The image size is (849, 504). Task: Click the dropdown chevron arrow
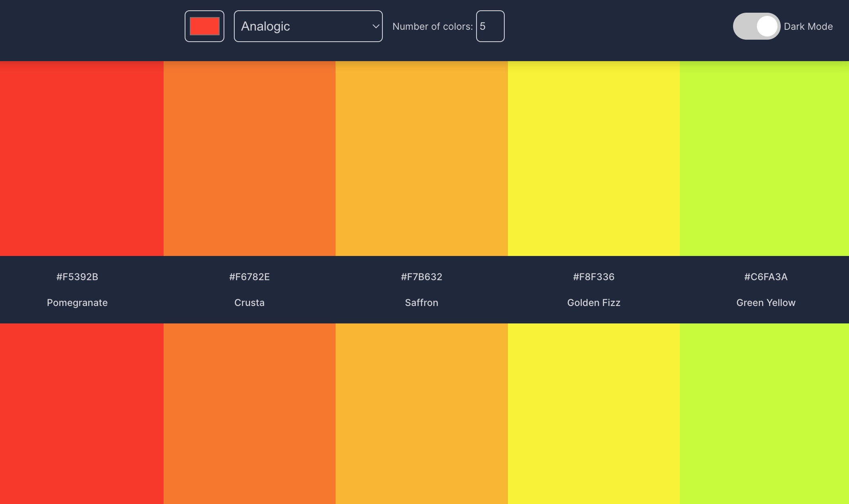(375, 26)
